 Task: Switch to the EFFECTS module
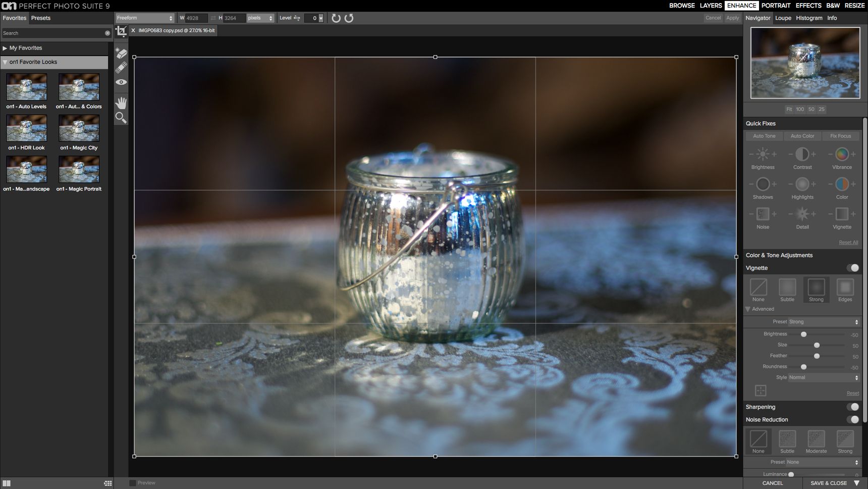(808, 6)
